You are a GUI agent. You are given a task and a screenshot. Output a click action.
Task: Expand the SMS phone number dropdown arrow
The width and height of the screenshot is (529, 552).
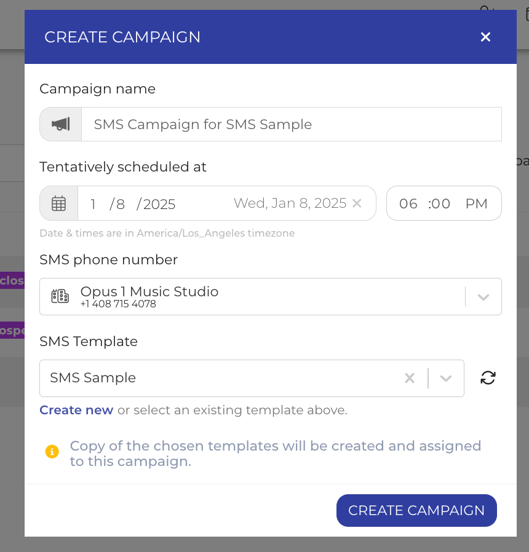coord(484,297)
